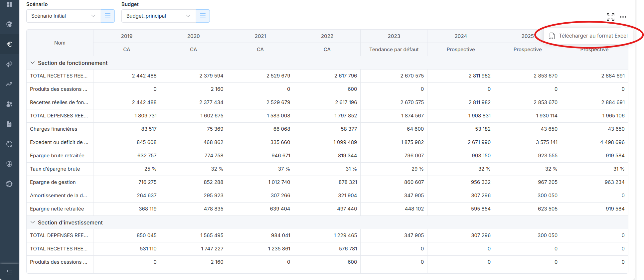
Task: Collapse the Section de fonctionnement group
Action: [x=33, y=63]
